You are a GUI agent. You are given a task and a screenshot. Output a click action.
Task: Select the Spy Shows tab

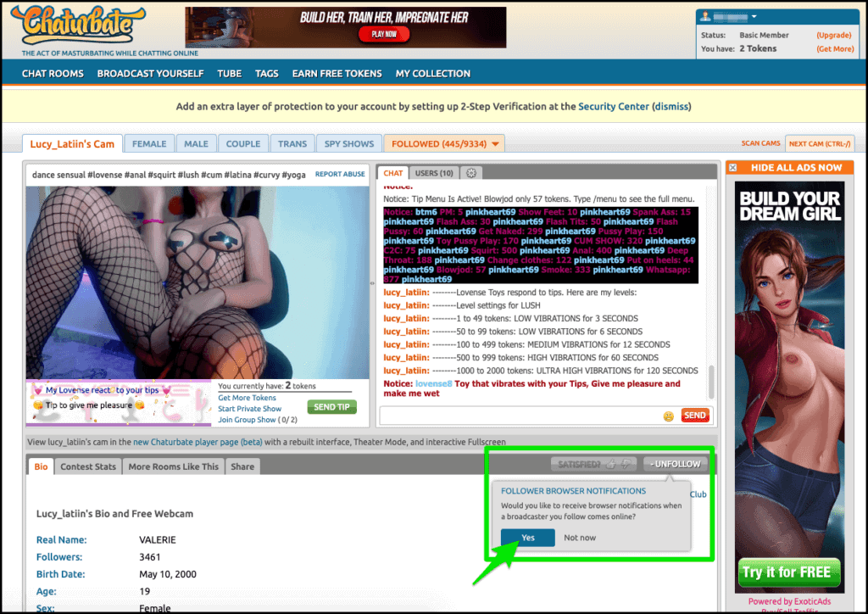coord(349,143)
